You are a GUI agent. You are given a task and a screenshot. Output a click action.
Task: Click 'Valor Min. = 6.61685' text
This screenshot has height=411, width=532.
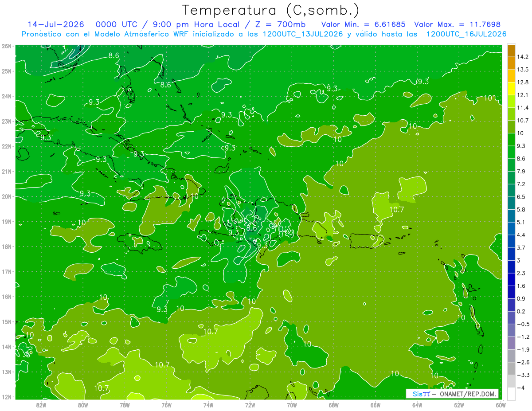click(x=364, y=24)
